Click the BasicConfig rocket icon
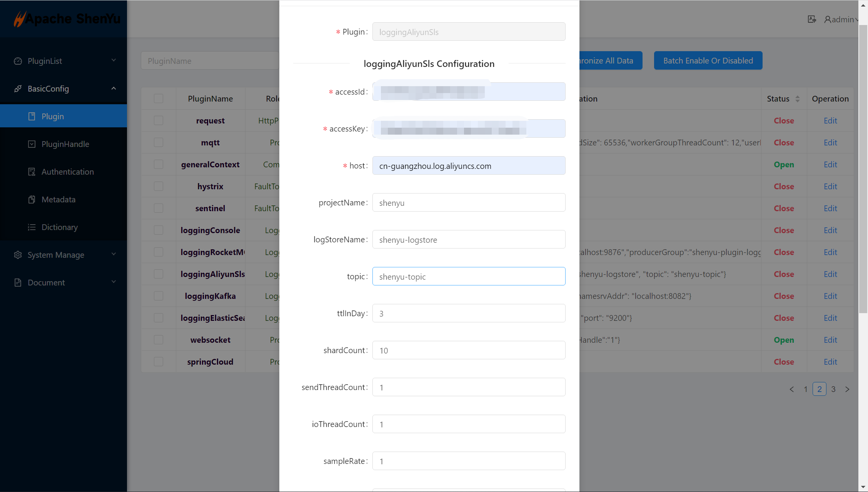Image resolution: width=868 pixels, height=492 pixels. coord(18,89)
